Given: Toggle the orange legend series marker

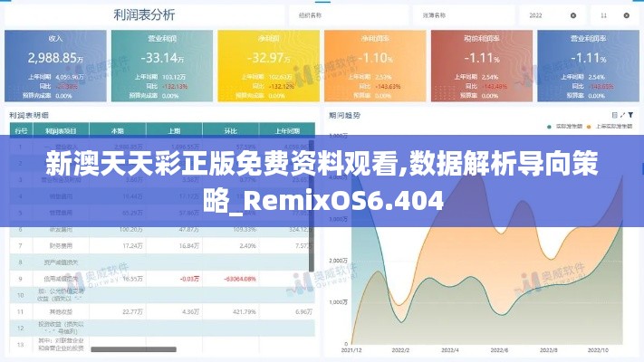Looking at the screenshot, I should click(x=589, y=128).
